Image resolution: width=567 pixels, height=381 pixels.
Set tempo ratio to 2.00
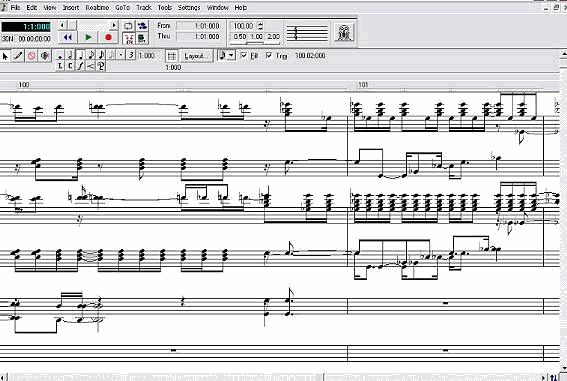[273, 37]
